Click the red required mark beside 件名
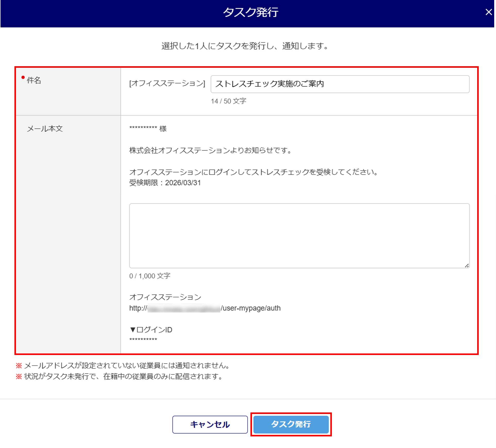Viewport: 496px width, 448px height. 23,77
